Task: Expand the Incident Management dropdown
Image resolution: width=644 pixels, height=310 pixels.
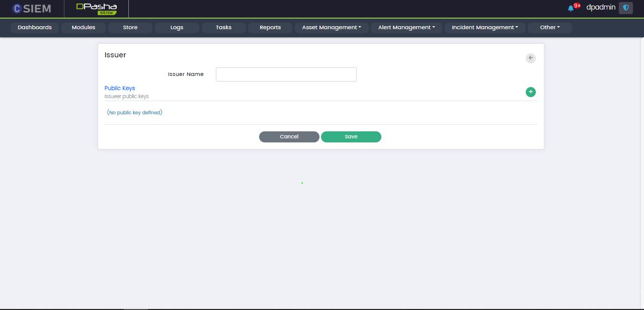Action: (x=485, y=28)
